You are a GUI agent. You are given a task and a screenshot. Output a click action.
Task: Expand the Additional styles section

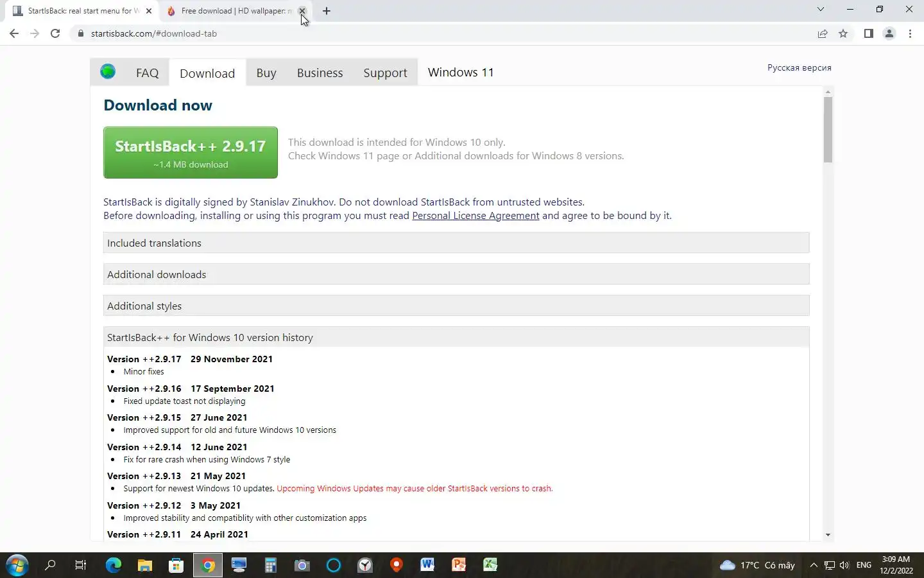pos(456,306)
